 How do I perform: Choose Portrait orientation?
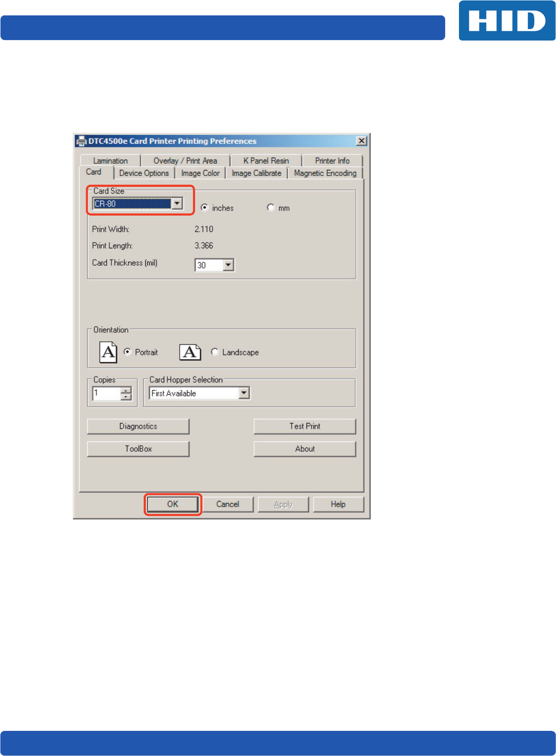coord(127,352)
